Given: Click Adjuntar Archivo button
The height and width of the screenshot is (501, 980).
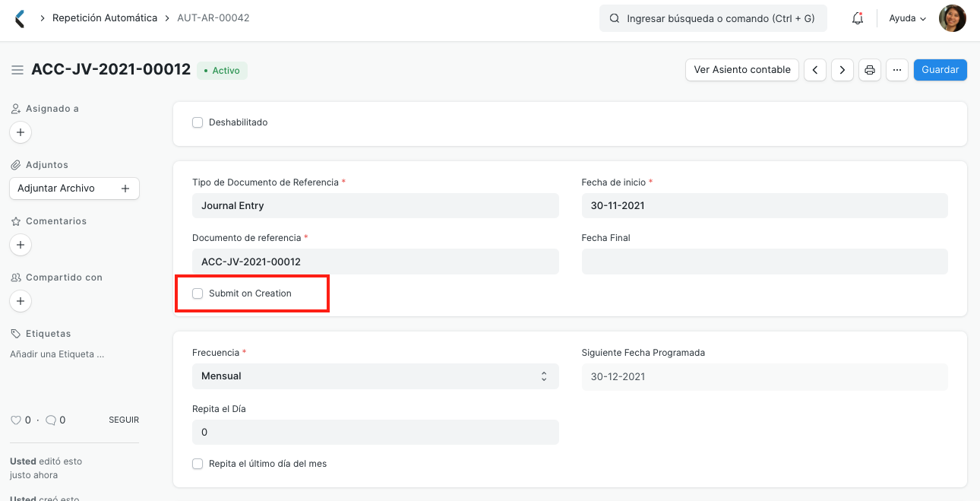Looking at the screenshot, I should [x=74, y=189].
